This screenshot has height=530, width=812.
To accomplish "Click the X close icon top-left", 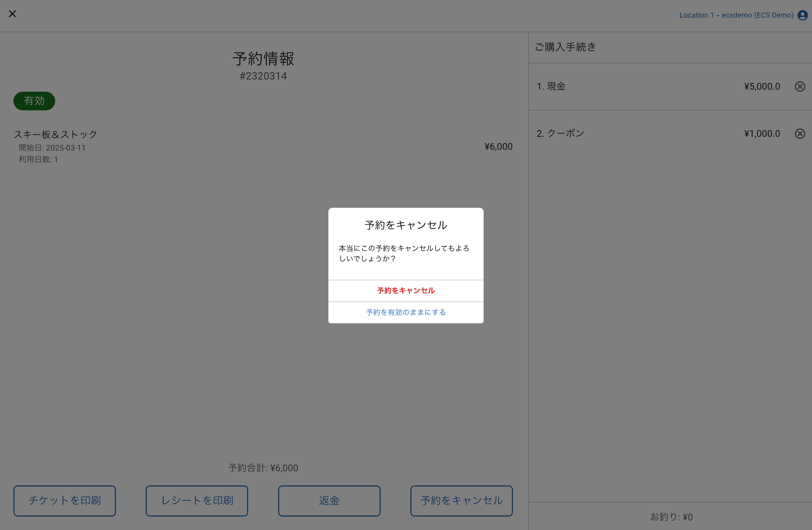I will (12, 14).
